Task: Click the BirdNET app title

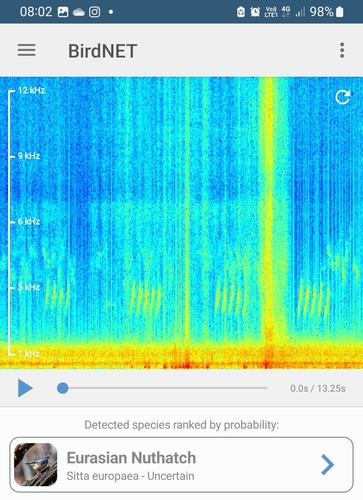Action: point(103,51)
